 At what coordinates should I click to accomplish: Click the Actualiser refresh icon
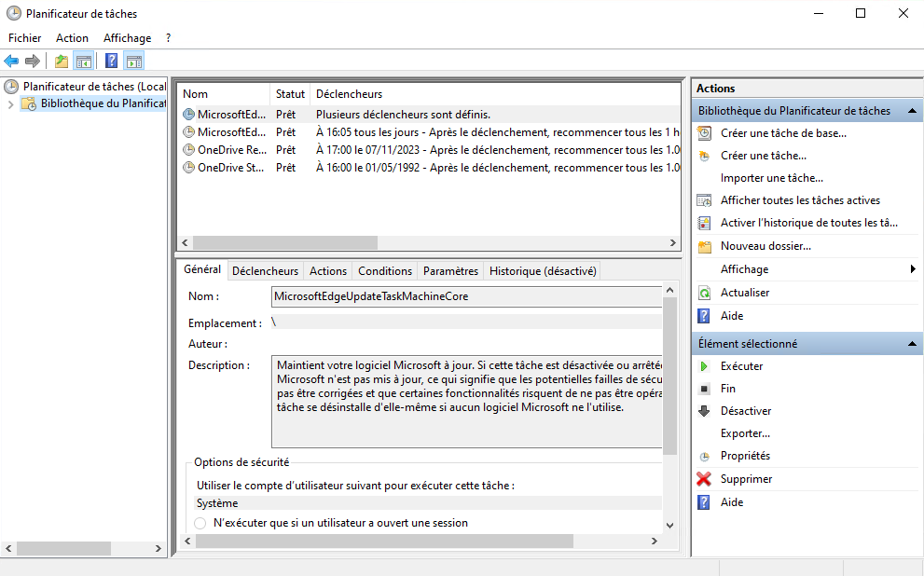click(704, 293)
